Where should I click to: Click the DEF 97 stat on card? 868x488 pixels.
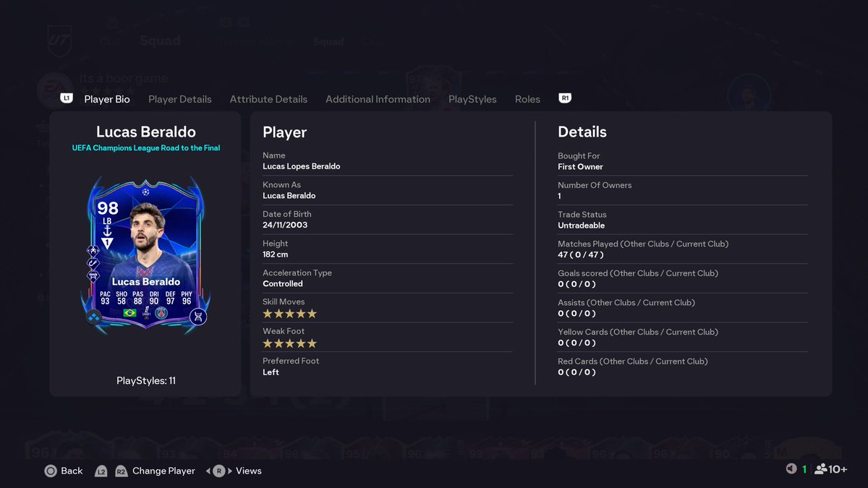coord(171,296)
